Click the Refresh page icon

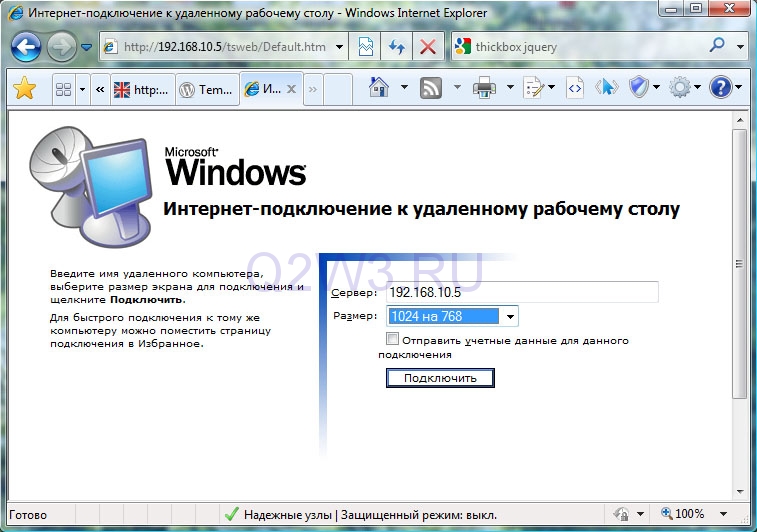(397, 46)
